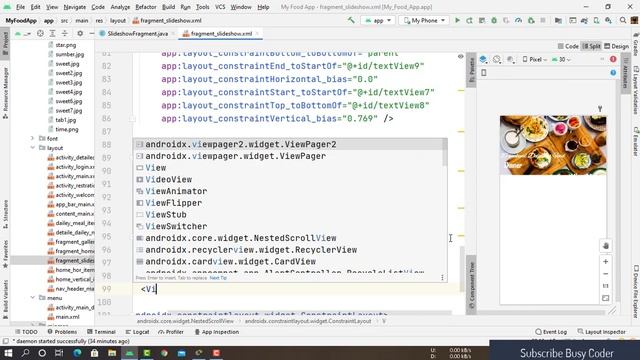Open Microsoft Edge from the taskbar

click(77, 353)
